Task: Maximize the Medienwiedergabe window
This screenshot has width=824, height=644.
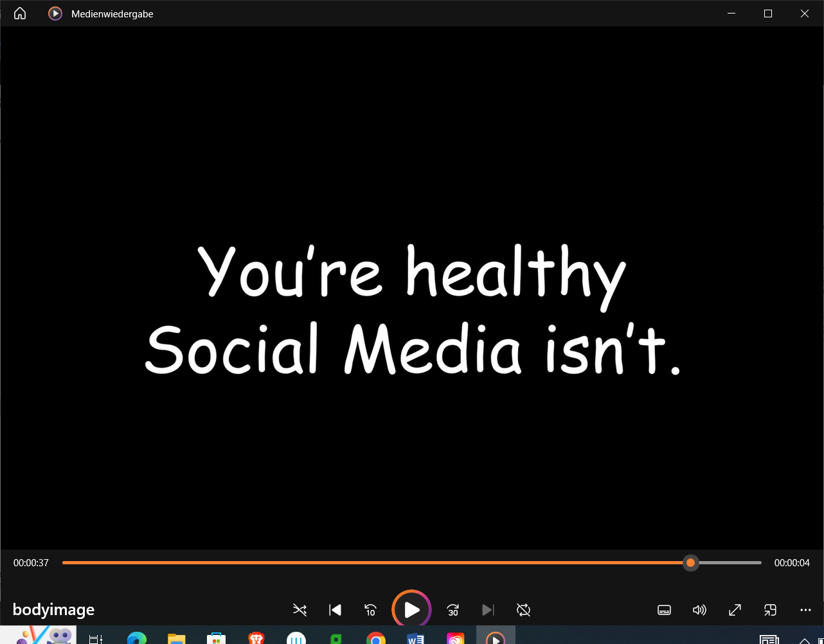Action: pyautogui.click(x=767, y=13)
